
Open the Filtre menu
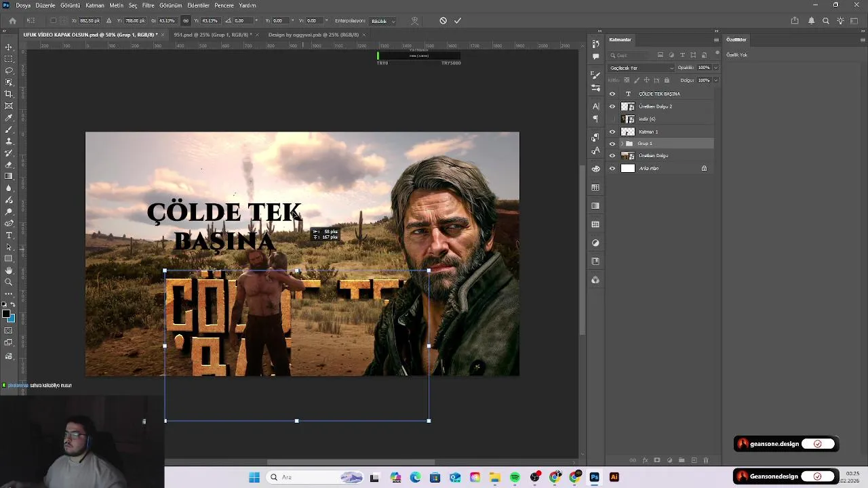[148, 5]
